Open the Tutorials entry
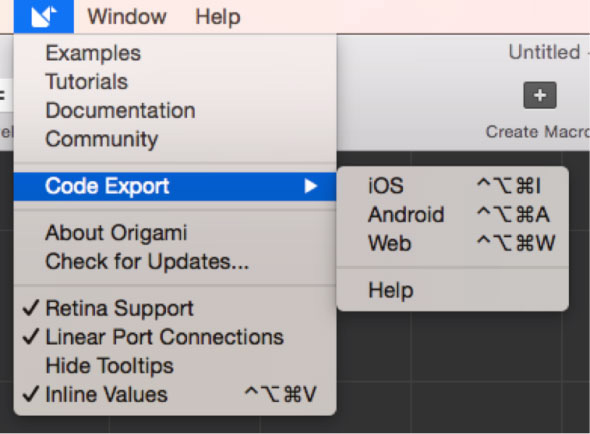Screen dimensions: 590x434 (x=175, y=82)
